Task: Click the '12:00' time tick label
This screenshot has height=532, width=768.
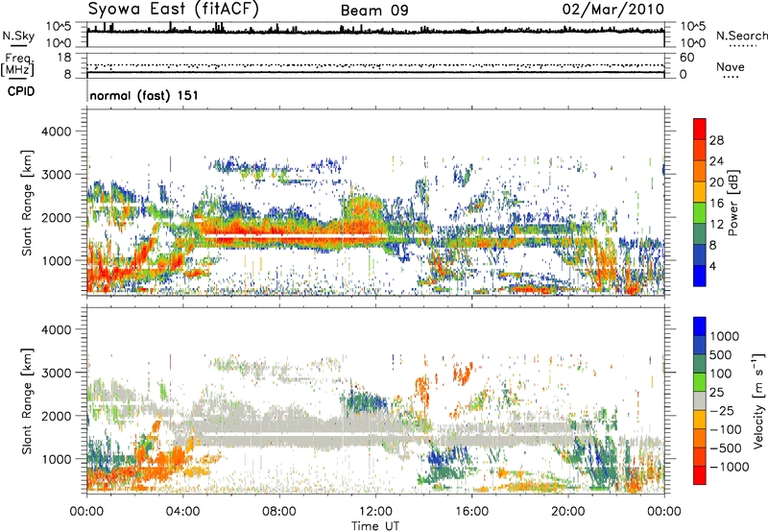Action: coord(375,512)
